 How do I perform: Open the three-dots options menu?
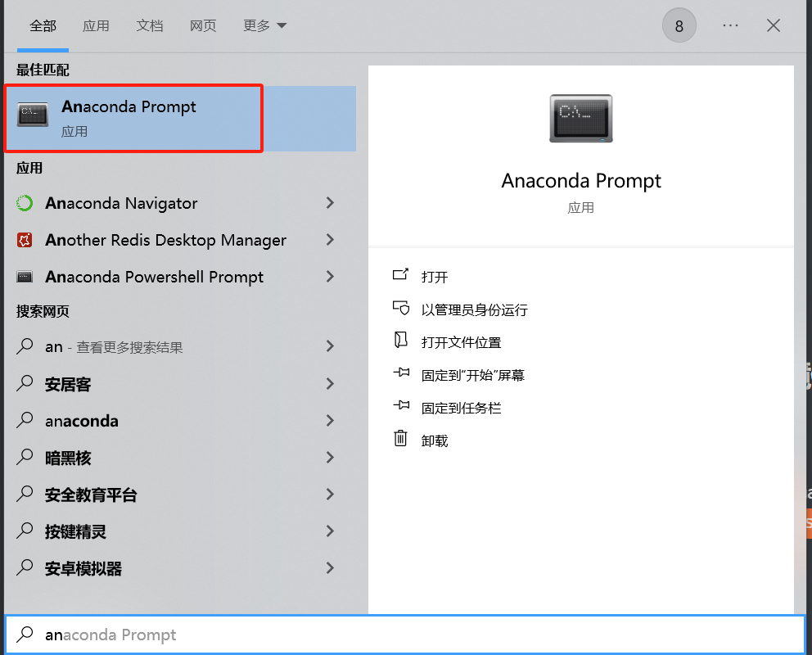(x=730, y=25)
